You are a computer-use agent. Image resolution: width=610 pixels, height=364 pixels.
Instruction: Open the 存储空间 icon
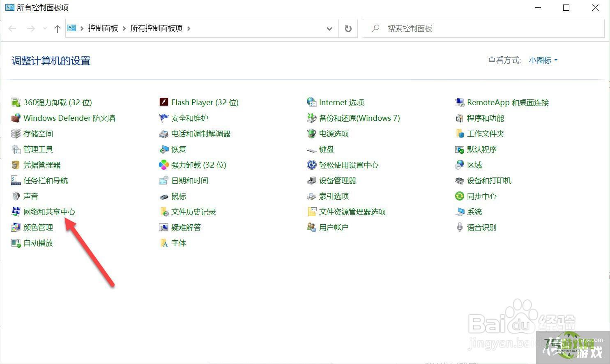tap(16, 134)
